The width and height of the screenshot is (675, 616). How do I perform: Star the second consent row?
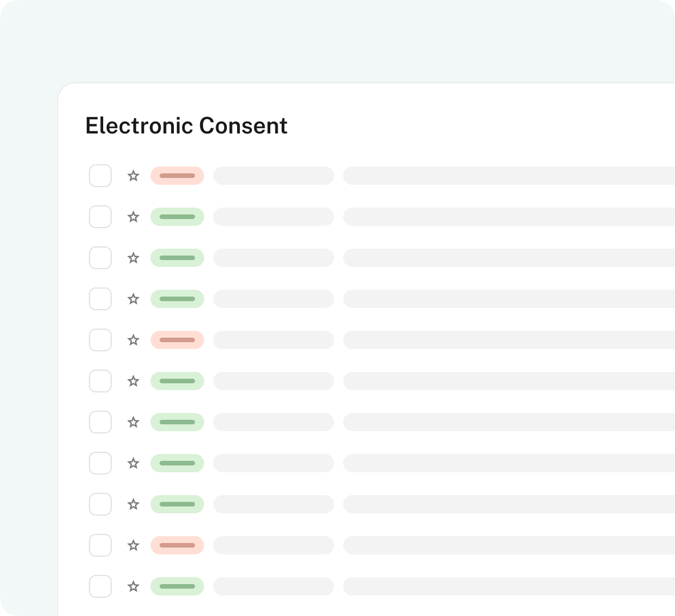pos(133,217)
